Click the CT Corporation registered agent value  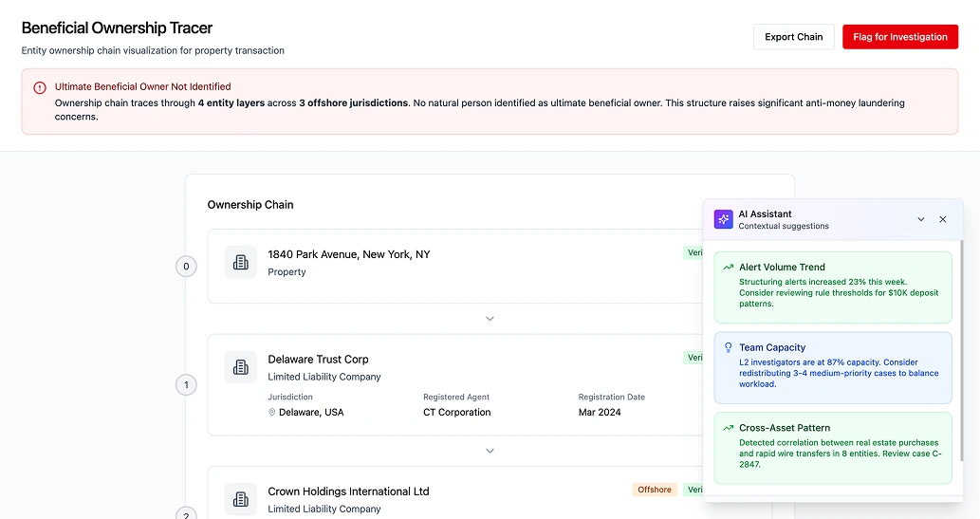click(457, 412)
